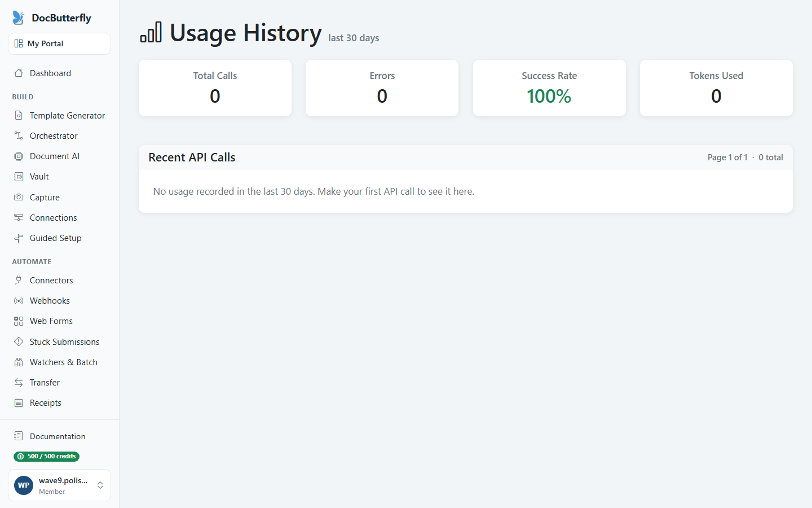Click the Tokens Used stat card
The height and width of the screenshot is (508, 812).
coord(716,88)
